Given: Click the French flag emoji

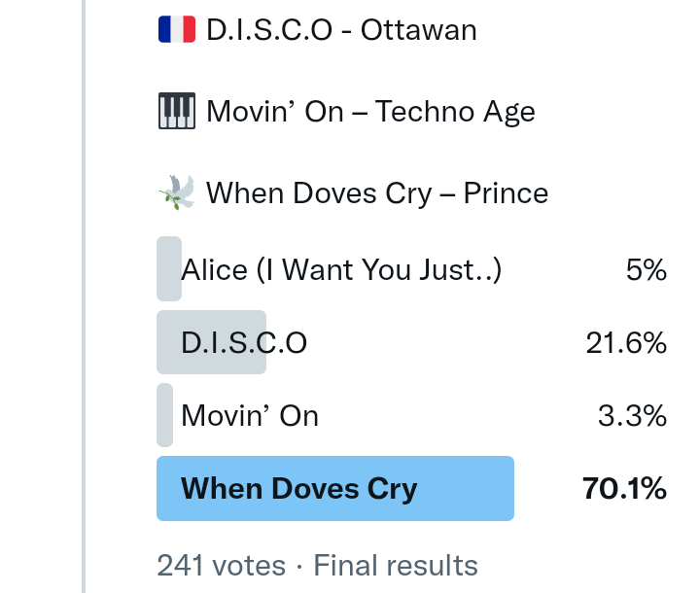Looking at the screenshot, I should click(x=176, y=30).
